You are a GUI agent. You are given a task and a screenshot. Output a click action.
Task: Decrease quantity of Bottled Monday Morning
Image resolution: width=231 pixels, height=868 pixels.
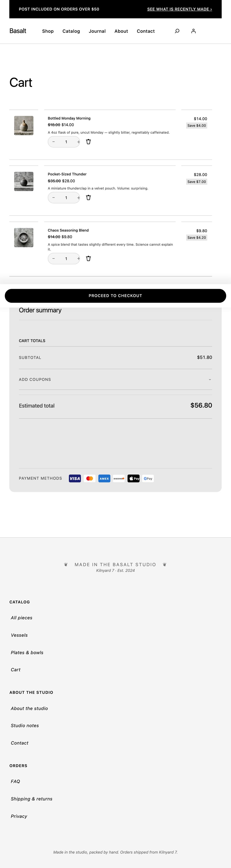(54, 142)
